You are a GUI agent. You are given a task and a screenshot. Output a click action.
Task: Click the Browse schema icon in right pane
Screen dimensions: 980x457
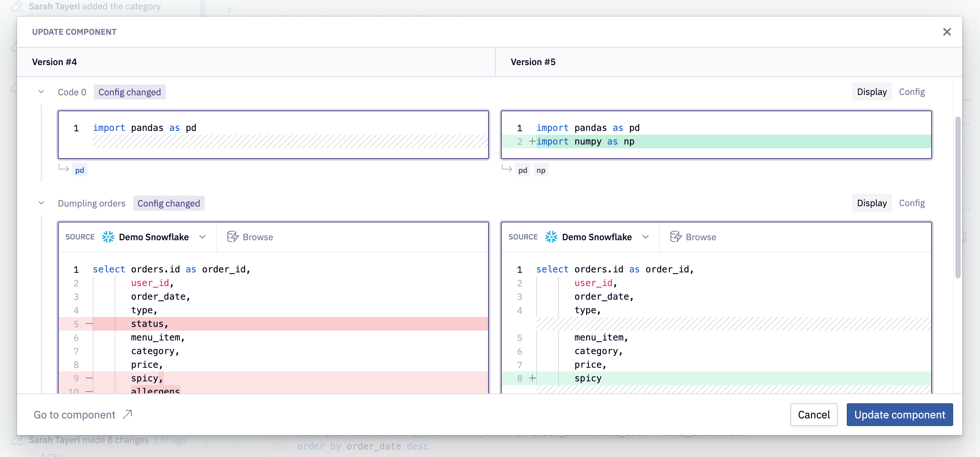[x=676, y=237]
